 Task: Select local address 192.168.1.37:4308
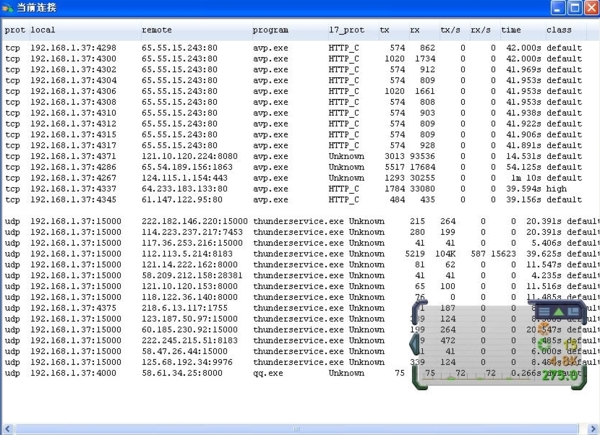[73, 102]
